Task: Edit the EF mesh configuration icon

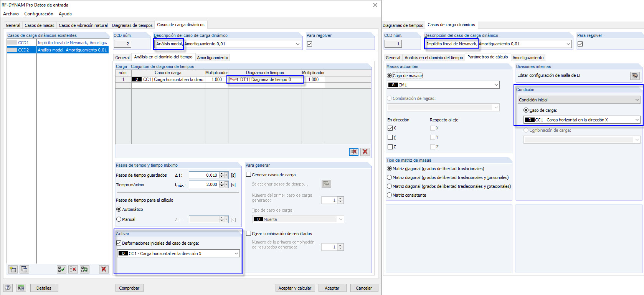Action: click(635, 76)
